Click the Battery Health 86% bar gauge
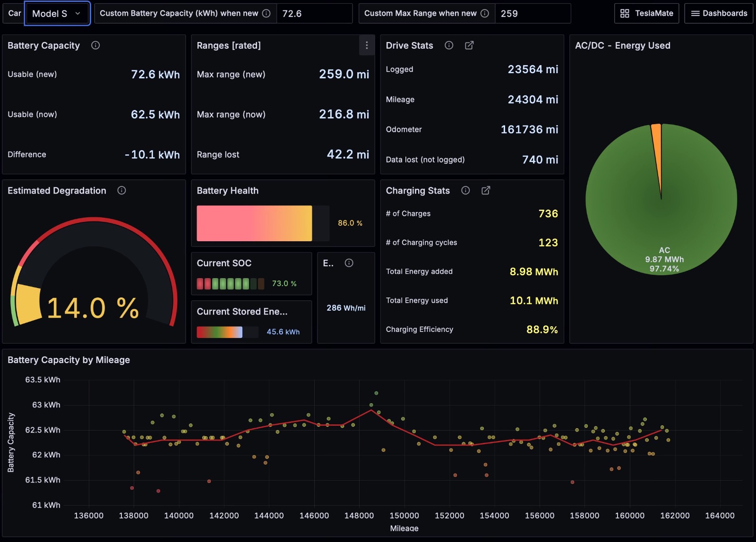This screenshot has height=542, width=756. click(x=255, y=223)
